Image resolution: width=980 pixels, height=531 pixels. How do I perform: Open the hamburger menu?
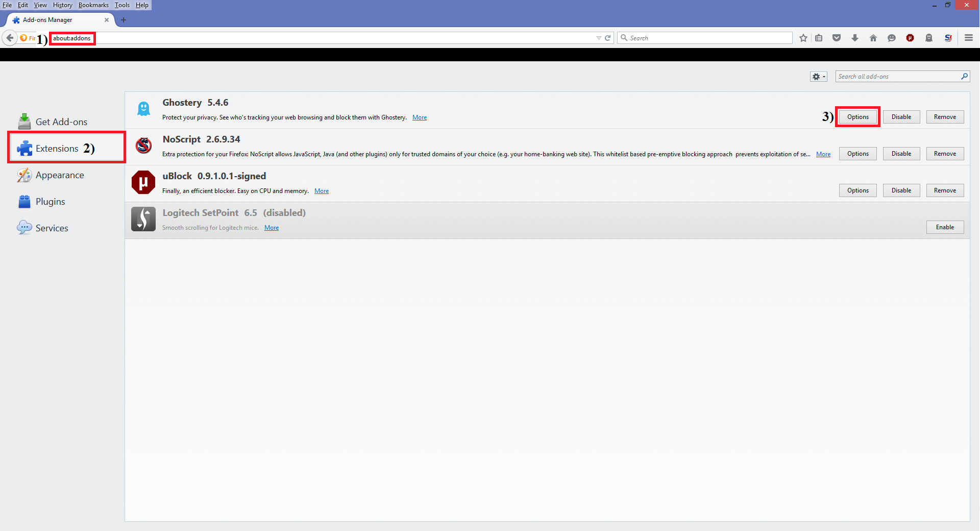pos(968,38)
